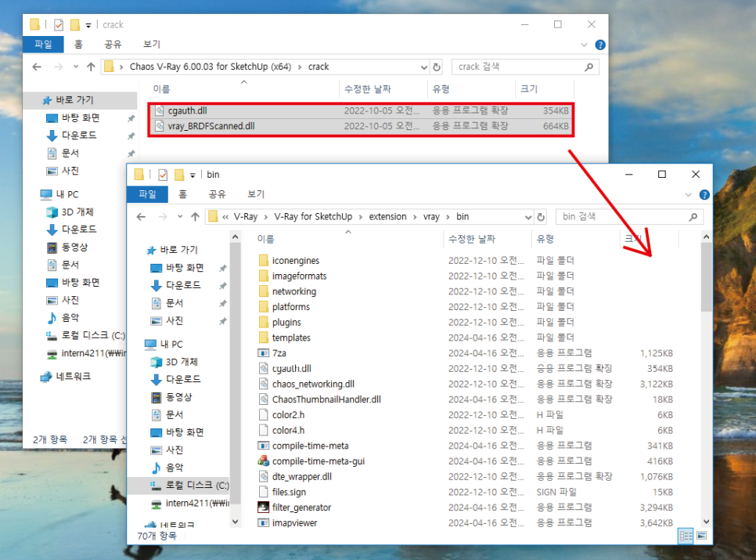Click scroll down arrow of bin sidebar

pyautogui.click(x=236, y=522)
